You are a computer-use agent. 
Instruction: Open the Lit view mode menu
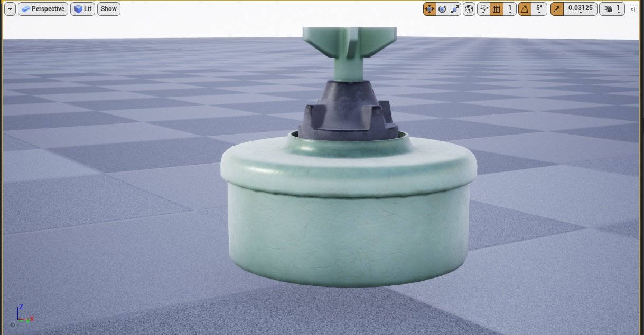(82, 9)
